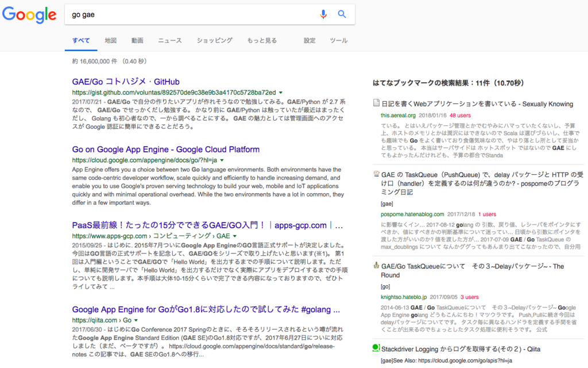Expand dropdown arrow next to qiita.com URL
Screen dimensions: 588x368
(x=136, y=320)
